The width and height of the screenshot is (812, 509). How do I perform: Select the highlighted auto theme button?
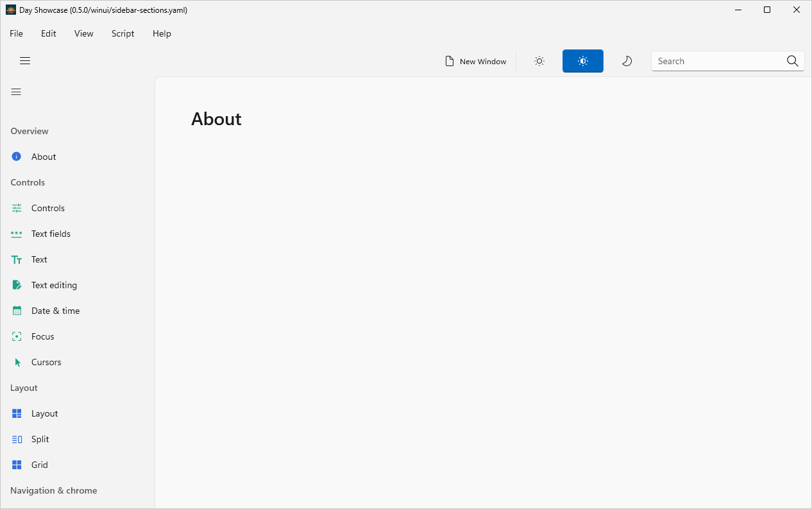[x=583, y=61]
